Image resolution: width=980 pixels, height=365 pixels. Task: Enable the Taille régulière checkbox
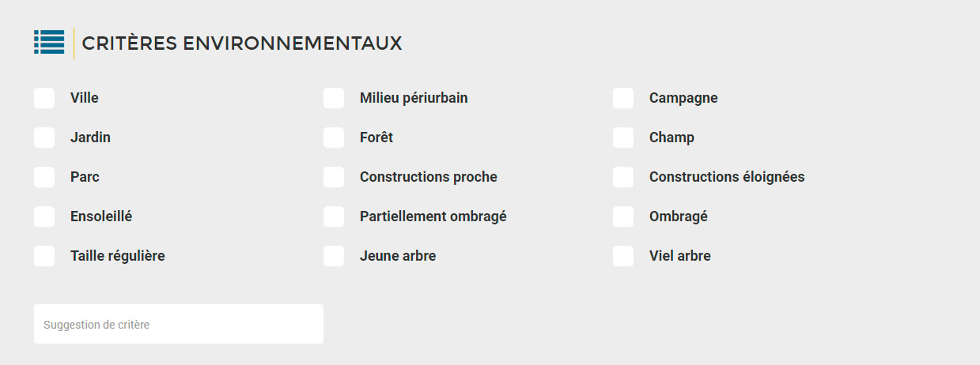tap(44, 256)
